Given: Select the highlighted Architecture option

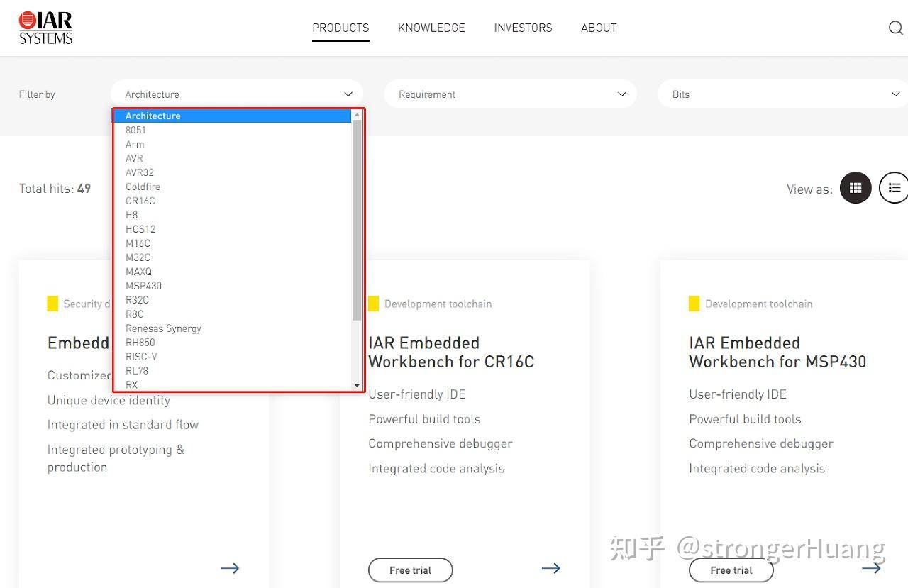Looking at the screenshot, I should pos(233,116).
